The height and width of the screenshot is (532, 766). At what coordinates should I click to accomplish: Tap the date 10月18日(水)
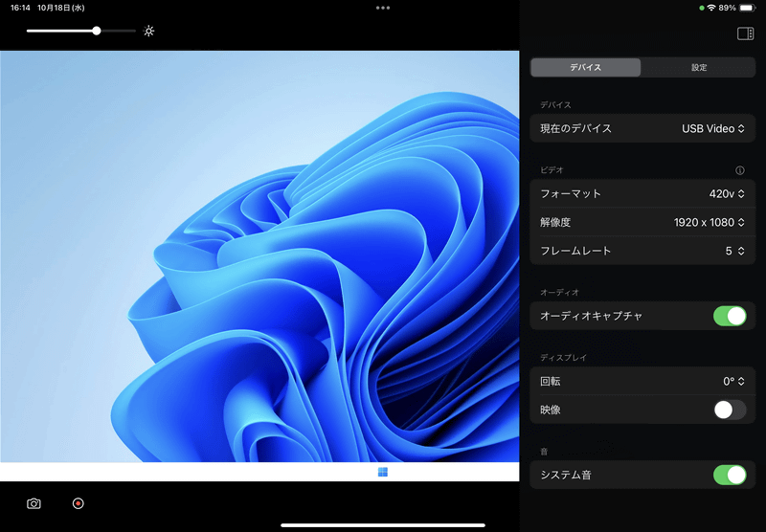[61, 8]
